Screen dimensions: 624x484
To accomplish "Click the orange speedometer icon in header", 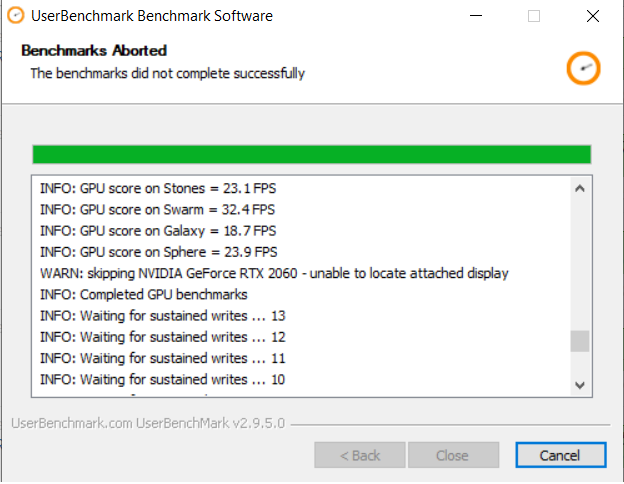I will [x=583, y=68].
